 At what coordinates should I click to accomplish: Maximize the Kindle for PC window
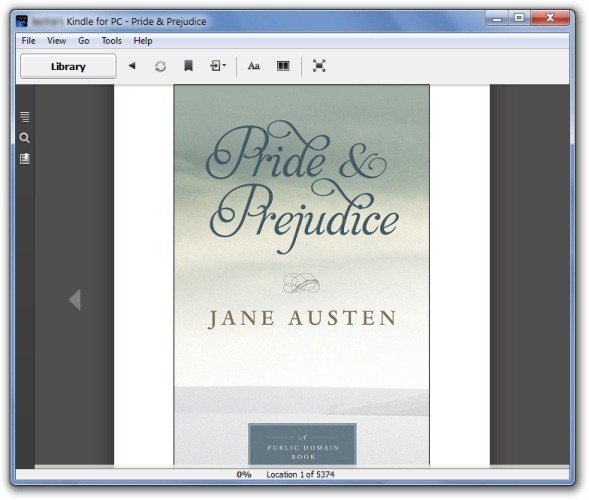click(x=519, y=18)
